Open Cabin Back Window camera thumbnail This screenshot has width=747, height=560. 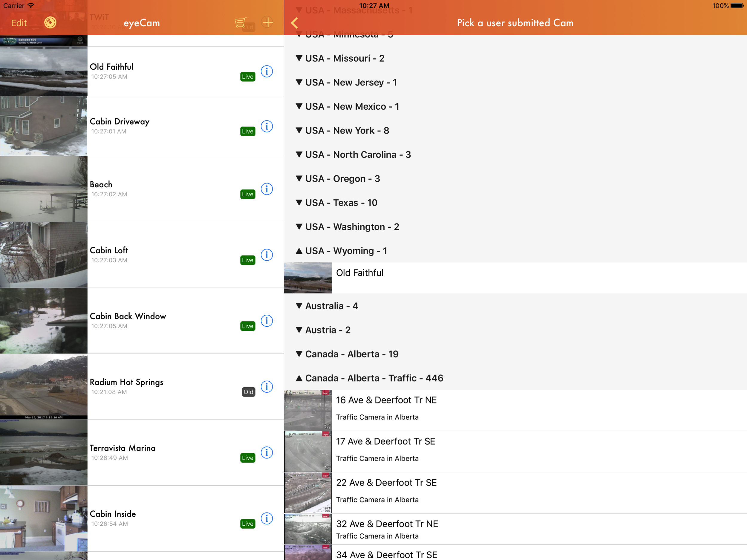point(44,321)
